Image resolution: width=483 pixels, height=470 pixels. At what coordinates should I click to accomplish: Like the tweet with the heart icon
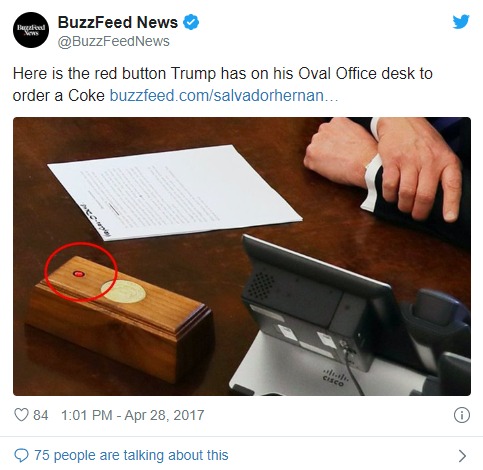(x=21, y=415)
